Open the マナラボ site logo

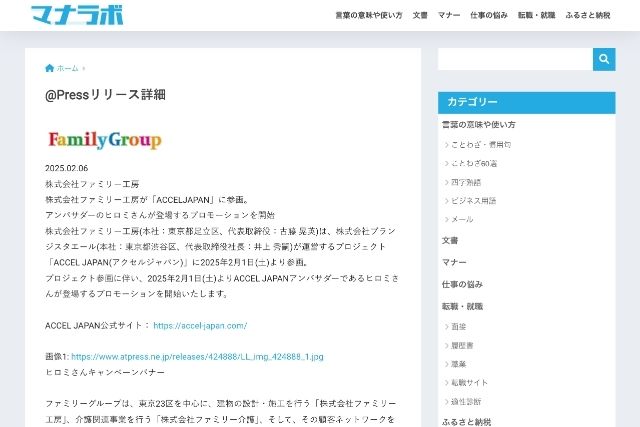point(77,15)
